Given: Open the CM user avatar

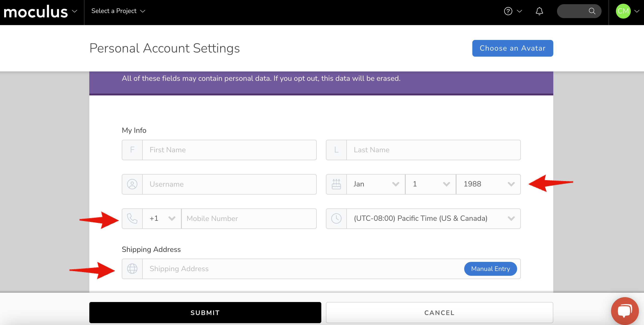Looking at the screenshot, I should point(623,11).
